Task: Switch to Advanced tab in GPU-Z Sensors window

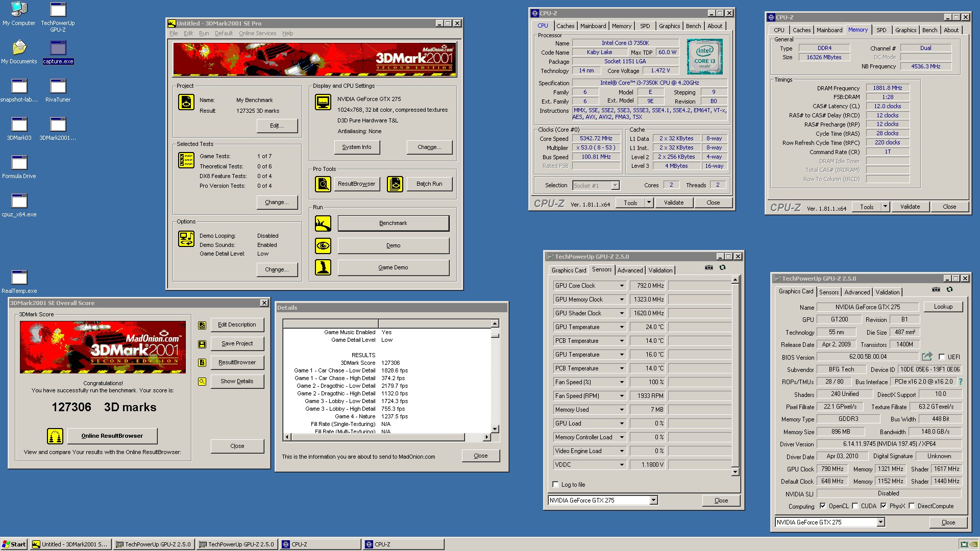Action: pyautogui.click(x=630, y=270)
